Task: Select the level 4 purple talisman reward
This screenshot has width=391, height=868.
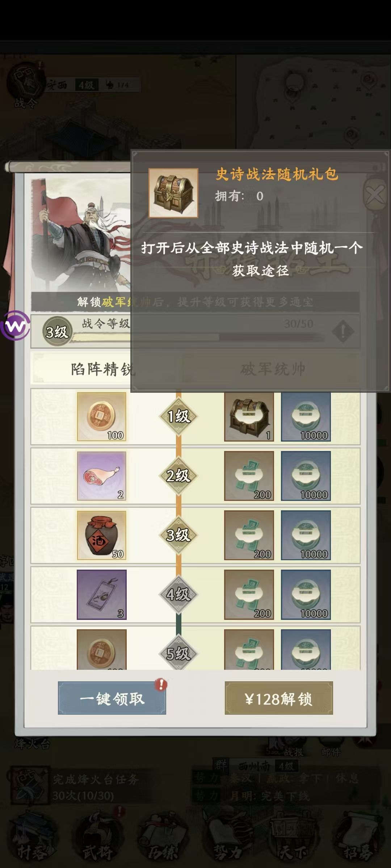Action: tap(102, 595)
